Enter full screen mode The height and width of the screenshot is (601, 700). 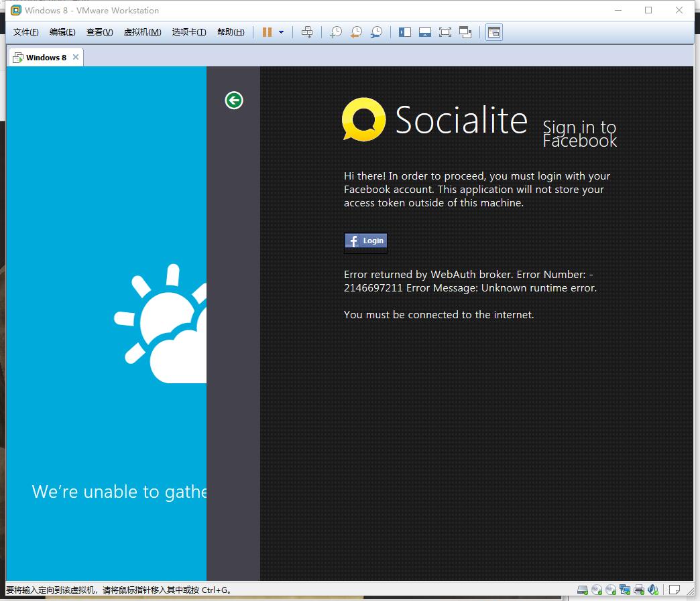(x=445, y=32)
